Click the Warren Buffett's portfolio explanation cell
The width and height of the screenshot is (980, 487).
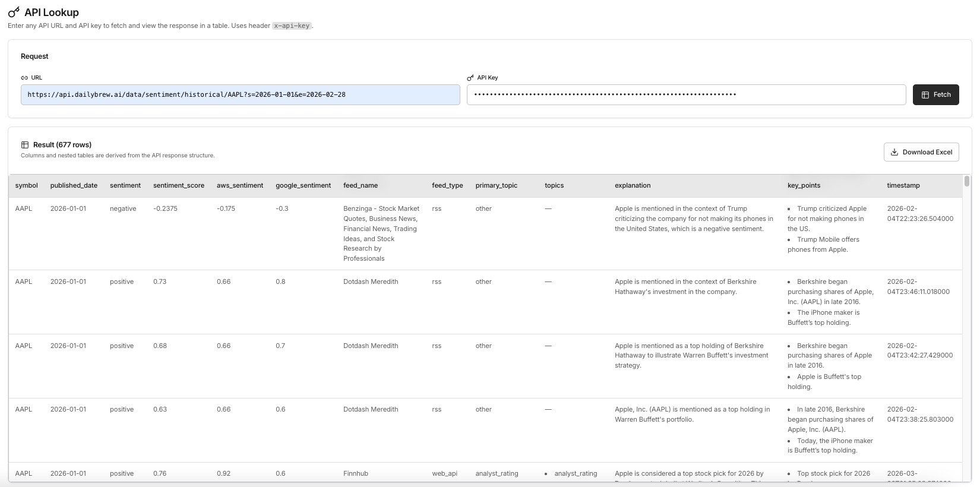[x=692, y=415]
